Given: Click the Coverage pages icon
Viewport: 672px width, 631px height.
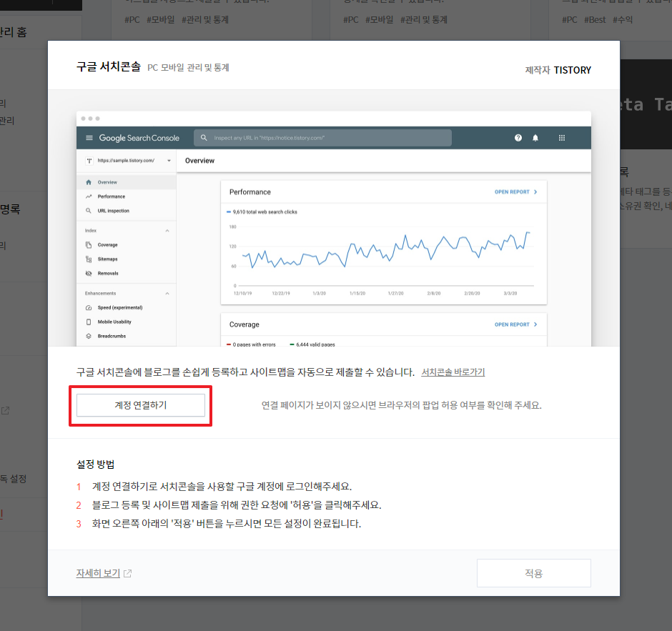Looking at the screenshot, I should click(x=89, y=245).
